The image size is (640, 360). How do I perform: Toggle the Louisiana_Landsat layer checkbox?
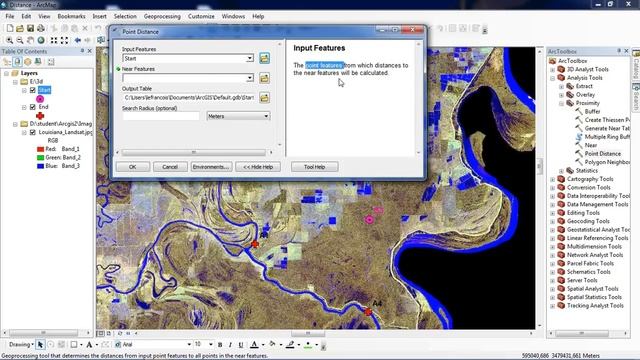click(x=33, y=132)
